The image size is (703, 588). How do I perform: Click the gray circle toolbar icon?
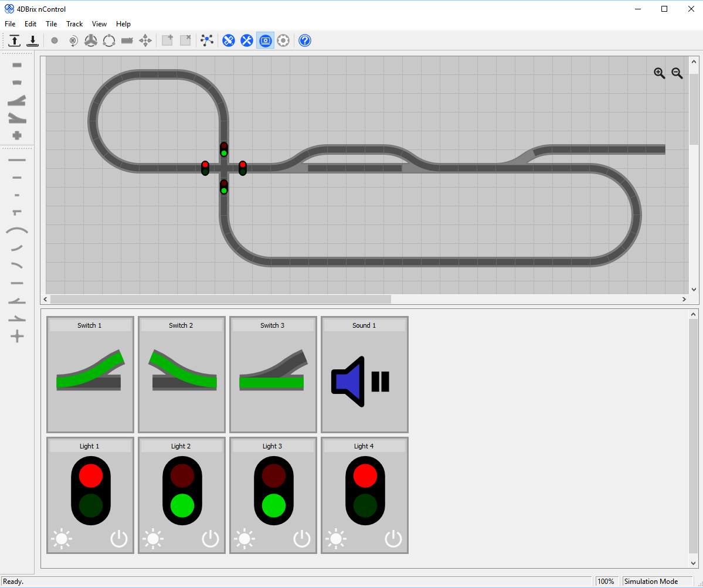coord(55,41)
